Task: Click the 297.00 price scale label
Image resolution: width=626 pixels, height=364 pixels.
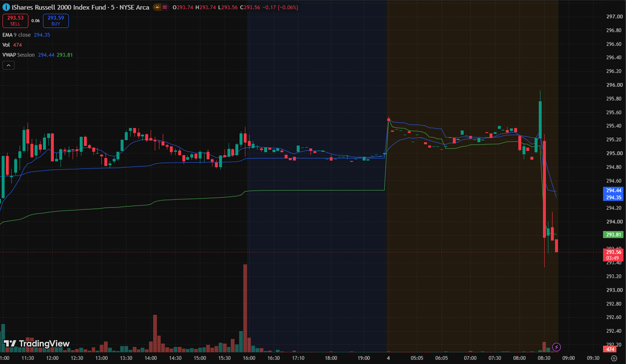Action: [x=614, y=16]
